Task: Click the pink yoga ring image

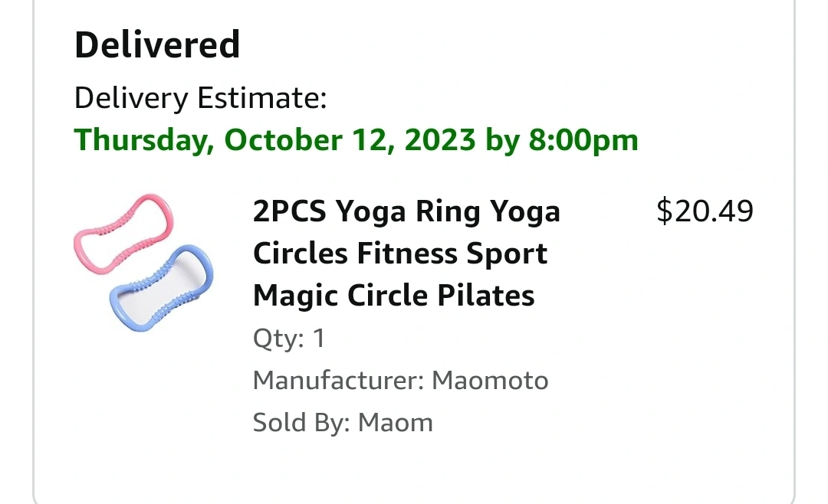Action: (123, 234)
